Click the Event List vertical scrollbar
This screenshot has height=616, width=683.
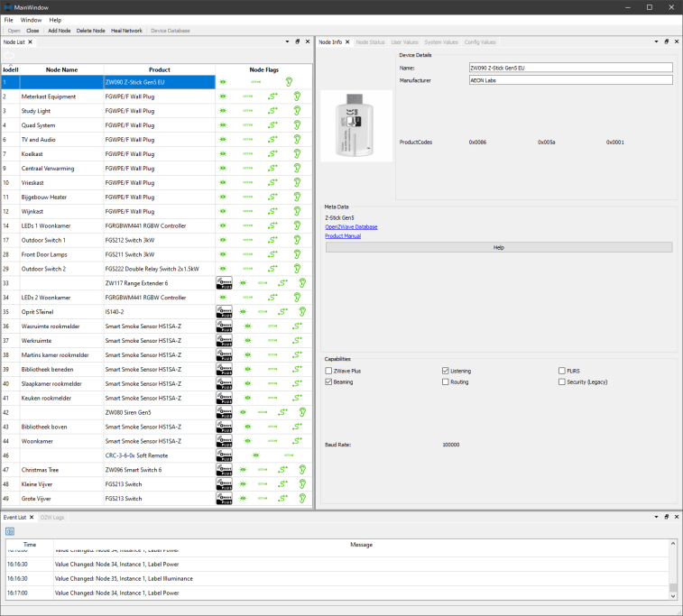(672, 568)
